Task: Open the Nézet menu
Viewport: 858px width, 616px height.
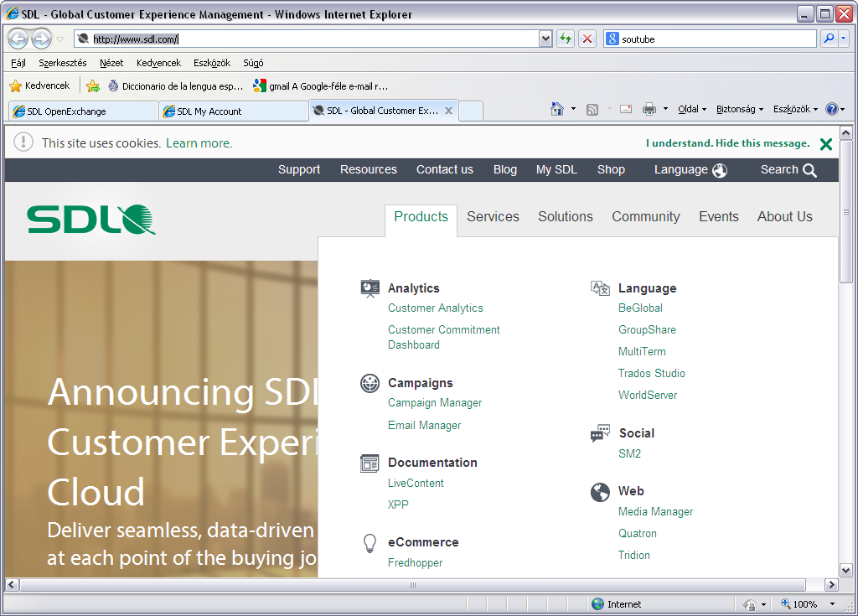Action: click(111, 63)
